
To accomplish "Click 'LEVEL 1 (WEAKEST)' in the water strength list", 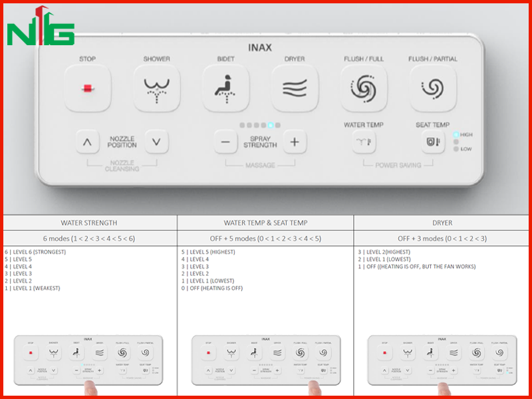I will coord(32,288).
